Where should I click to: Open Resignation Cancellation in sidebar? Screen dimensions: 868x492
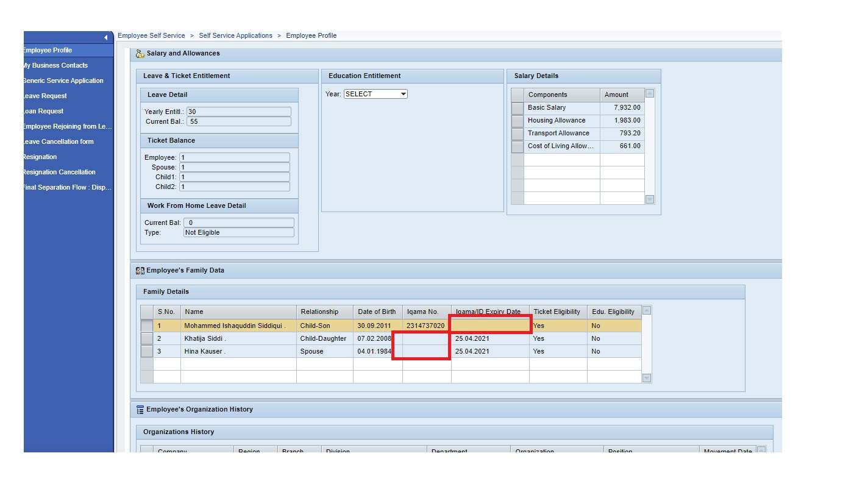pyautogui.click(x=59, y=172)
